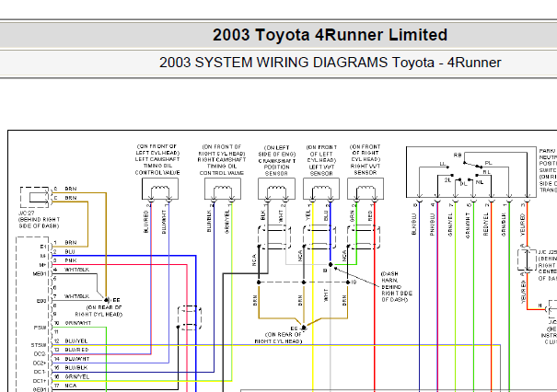The height and width of the screenshot is (392, 557).
Task: Click the vertical GRN/BLK wire label
Action: [504, 224]
